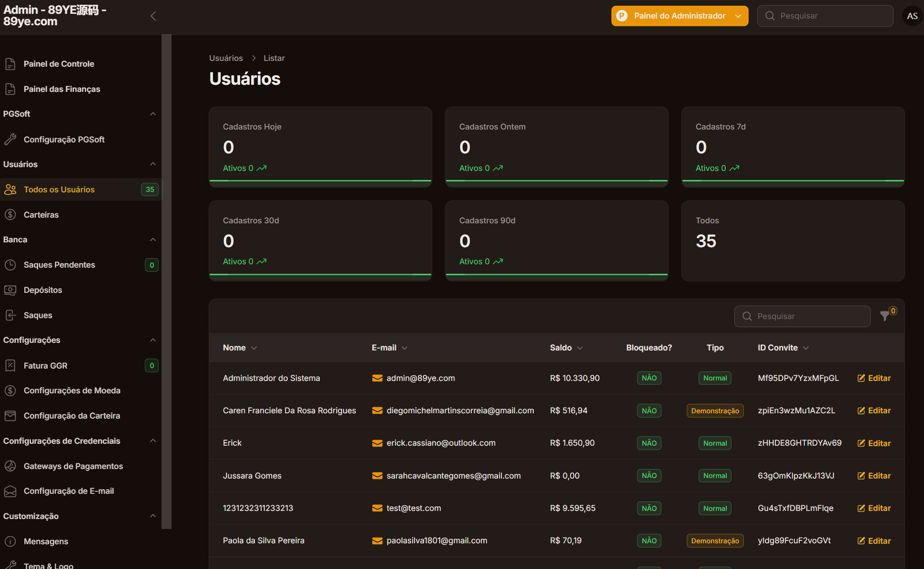This screenshot has width=924, height=569.
Task: Click Gateways de Pagamentos icon
Action: click(x=10, y=466)
